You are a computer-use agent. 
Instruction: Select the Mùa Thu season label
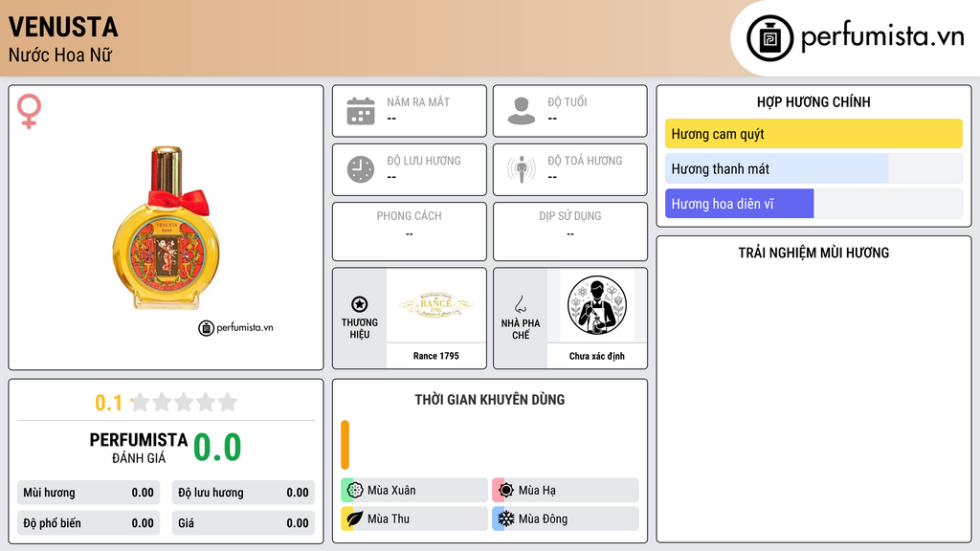click(389, 519)
